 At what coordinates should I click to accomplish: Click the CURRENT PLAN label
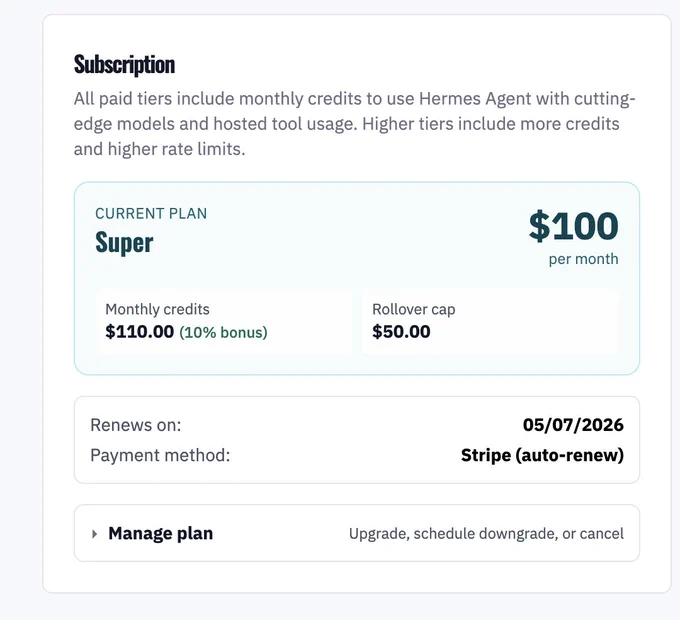coord(151,214)
